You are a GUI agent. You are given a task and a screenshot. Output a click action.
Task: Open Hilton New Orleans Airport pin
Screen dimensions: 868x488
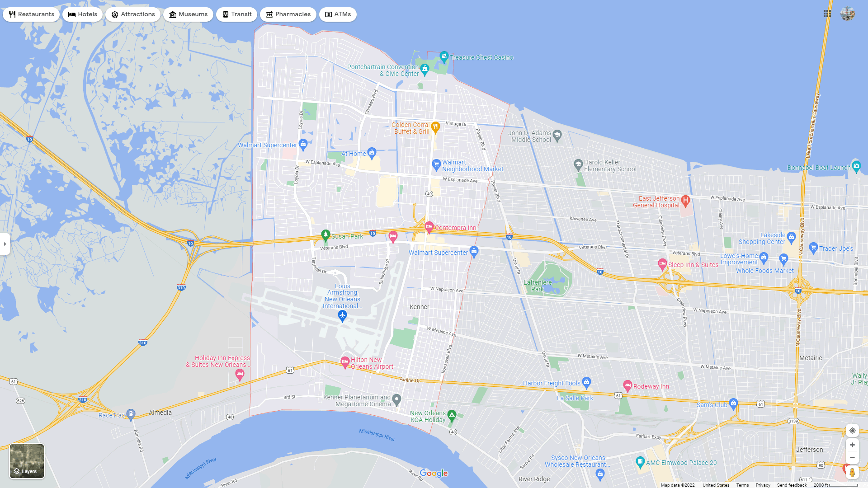[345, 361]
